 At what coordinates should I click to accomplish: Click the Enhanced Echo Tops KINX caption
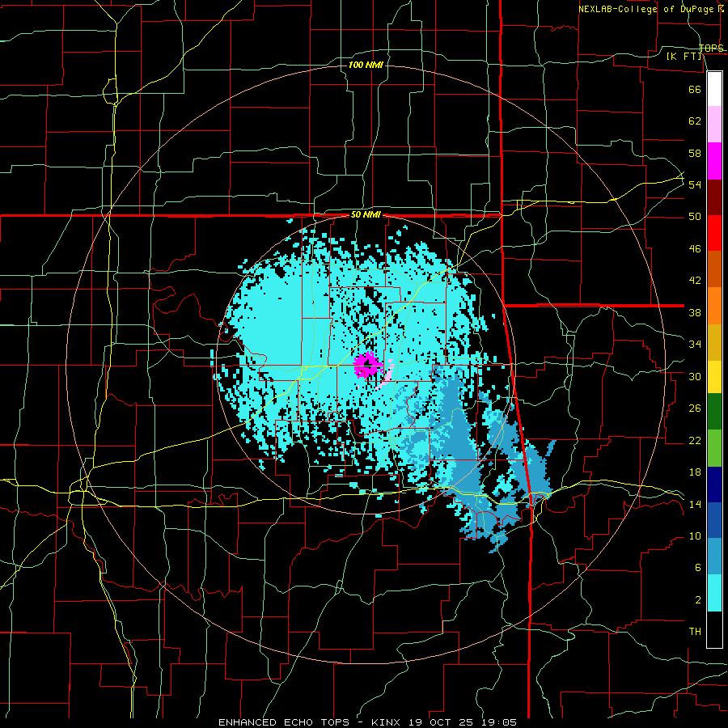tap(367, 722)
